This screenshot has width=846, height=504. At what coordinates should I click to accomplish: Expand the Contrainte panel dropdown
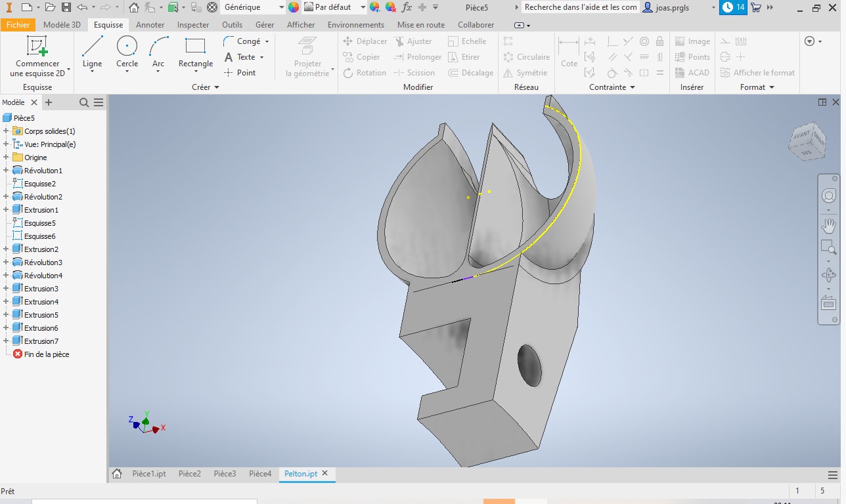pos(633,87)
